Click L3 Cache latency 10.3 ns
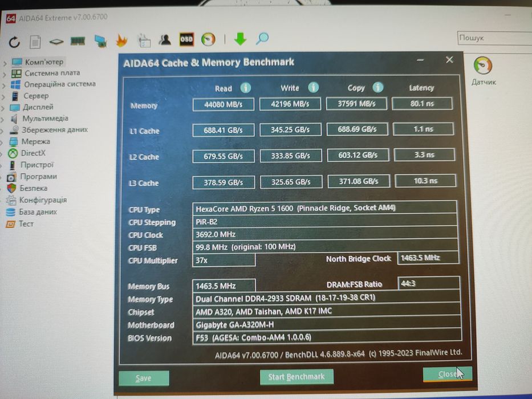 pyautogui.click(x=425, y=181)
